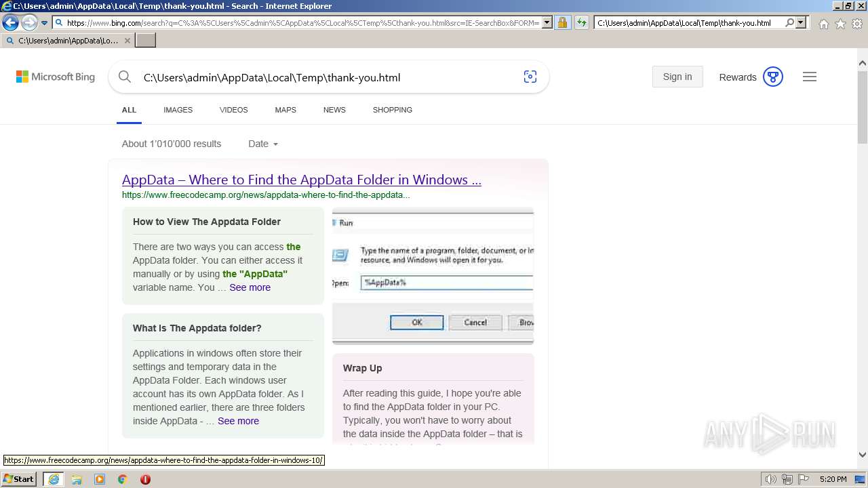
Task: Close the current browser tab
Action: (127, 41)
